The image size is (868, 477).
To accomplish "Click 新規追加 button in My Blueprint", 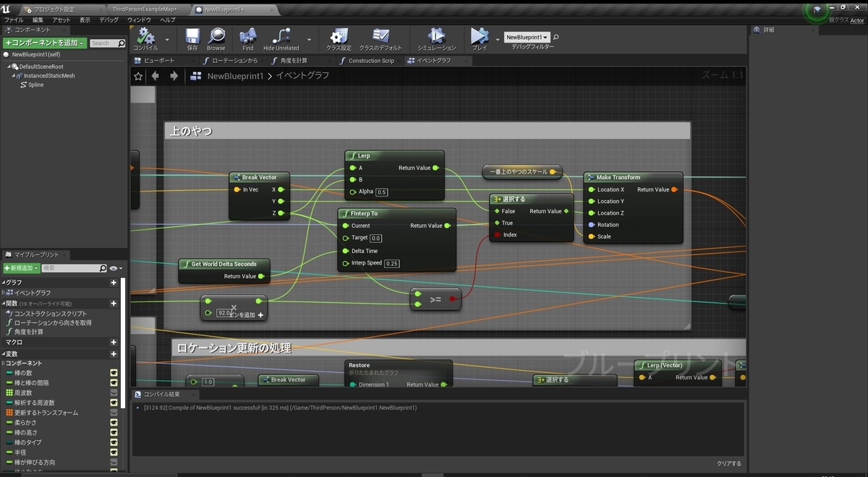I will click(x=21, y=268).
